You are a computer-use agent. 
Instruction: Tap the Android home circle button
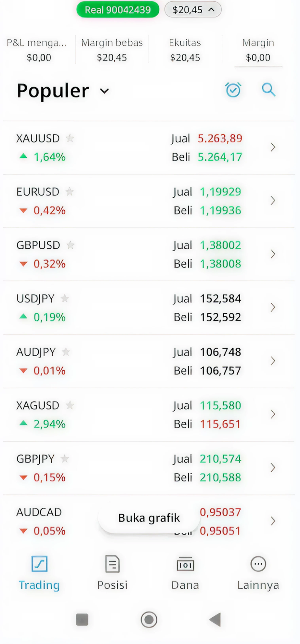pyautogui.click(x=149, y=619)
